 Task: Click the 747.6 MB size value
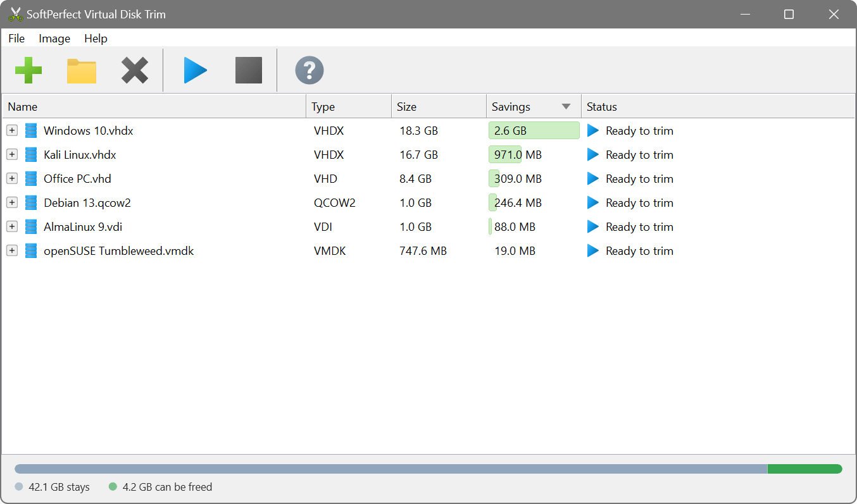point(423,251)
